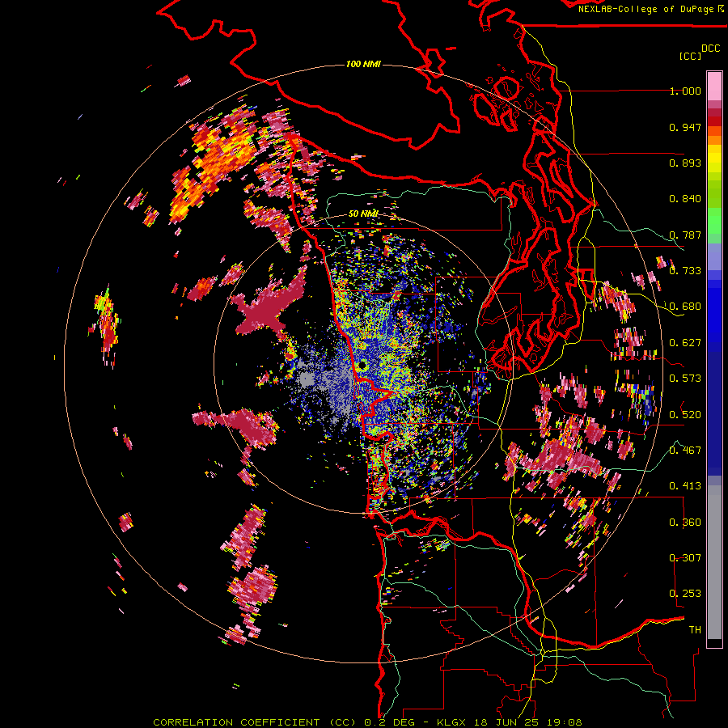Screen dimensions: 728x728
Task: Click the [CC] unit label
Action: click(690, 56)
